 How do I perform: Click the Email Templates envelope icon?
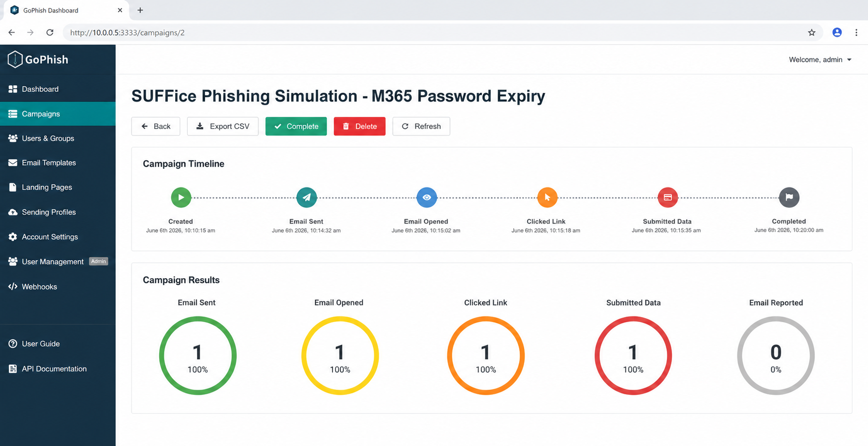coord(13,163)
